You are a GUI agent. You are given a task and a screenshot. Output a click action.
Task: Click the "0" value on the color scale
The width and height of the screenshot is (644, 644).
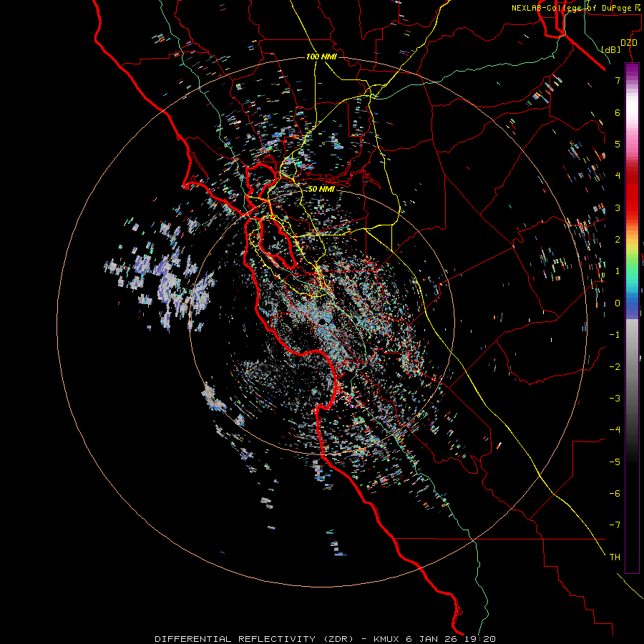tap(618, 303)
